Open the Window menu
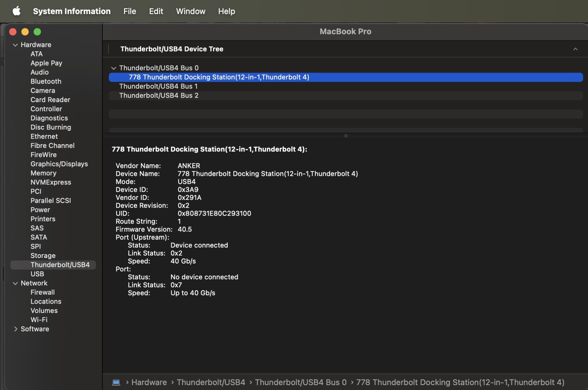Image resolution: width=588 pixels, height=390 pixels. tap(190, 11)
